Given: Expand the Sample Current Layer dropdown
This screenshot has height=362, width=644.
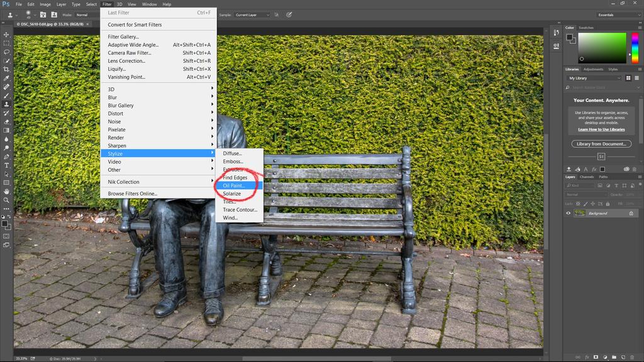Looking at the screenshot, I should 252,14.
